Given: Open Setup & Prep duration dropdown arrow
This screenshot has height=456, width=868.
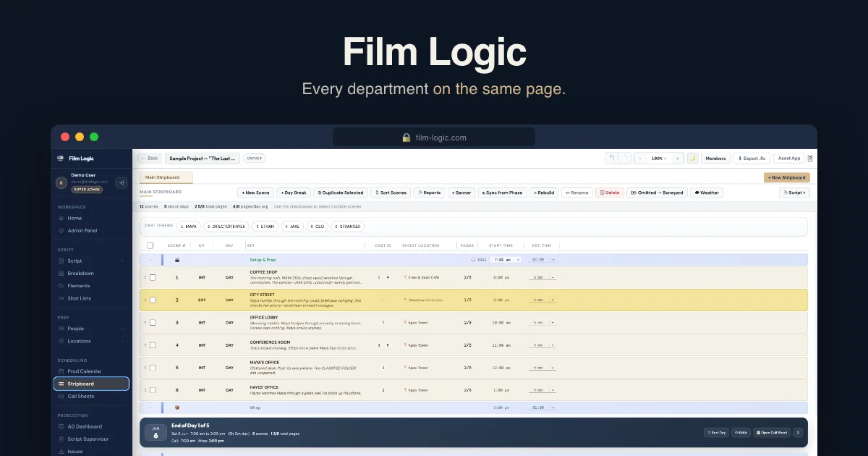Looking at the screenshot, I should [x=553, y=259].
